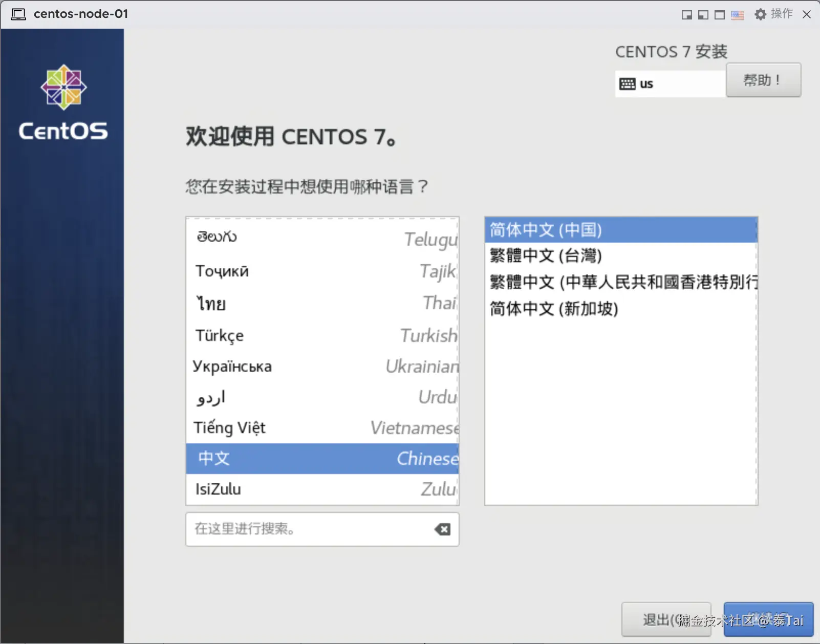Image resolution: width=820 pixels, height=644 pixels.
Task: Click the blue 继续 continue button
Action: (x=768, y=619)
